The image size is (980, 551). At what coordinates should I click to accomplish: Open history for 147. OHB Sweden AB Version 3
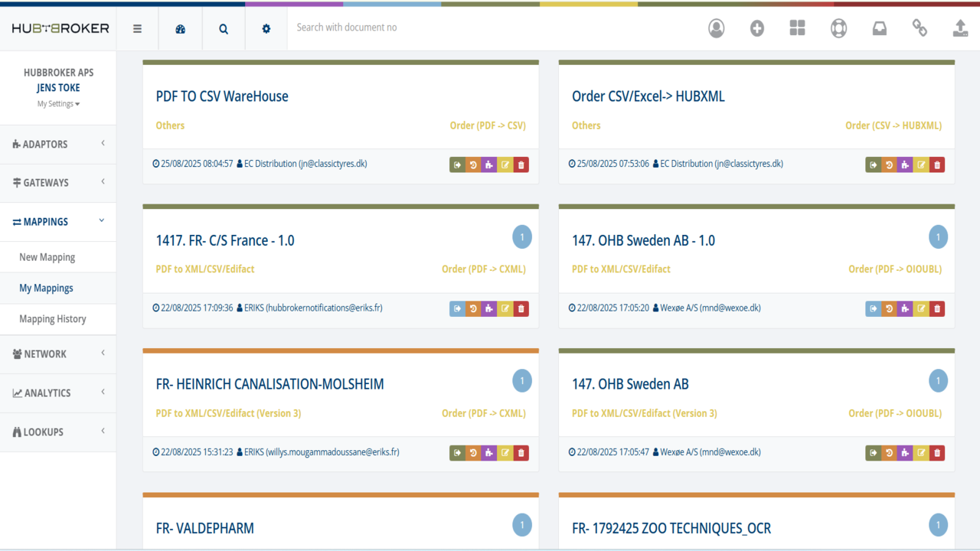[x=889, y=453]
